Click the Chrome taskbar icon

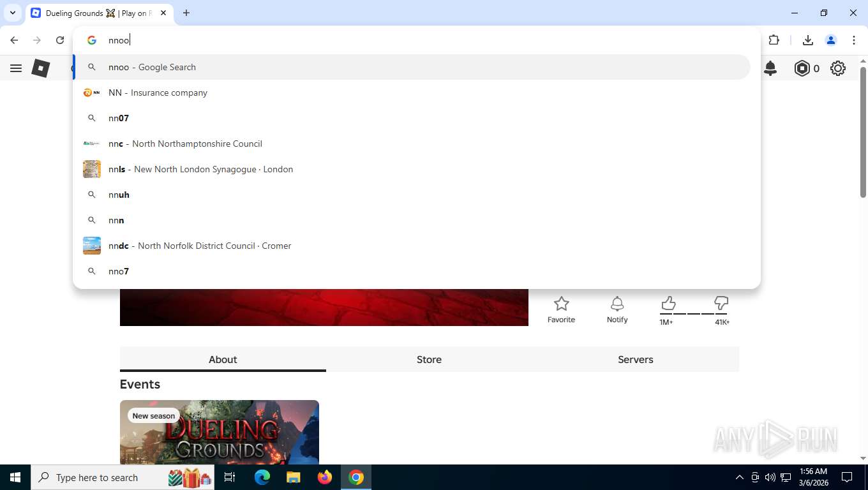click(356, 477)
